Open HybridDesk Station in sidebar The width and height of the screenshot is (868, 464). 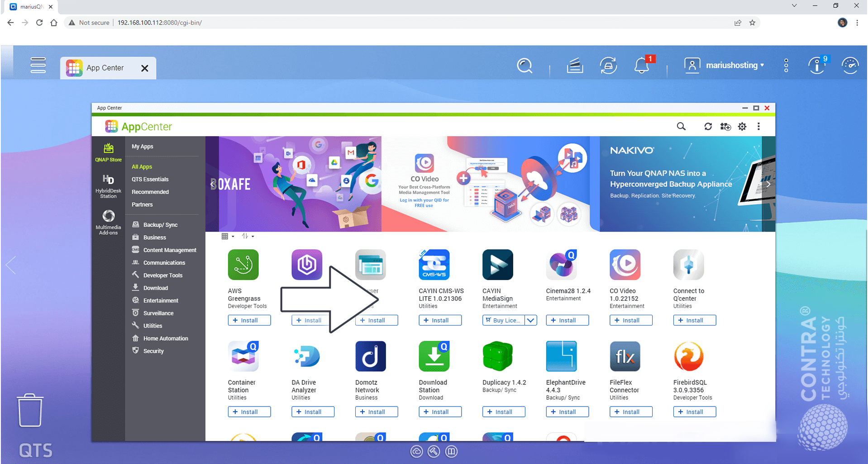tap(108, 186)
